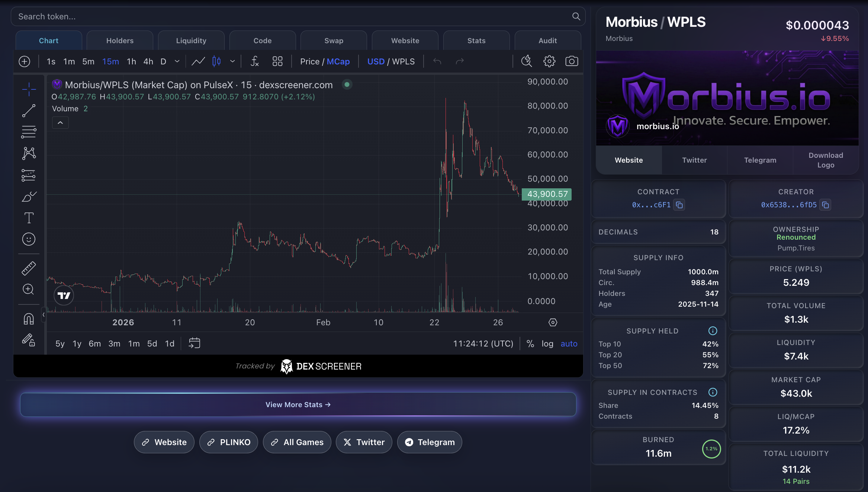Open the emoji sticker tool
Image resolution: width=868 pixels, height=492 pixels.
[x=29, y=239]
